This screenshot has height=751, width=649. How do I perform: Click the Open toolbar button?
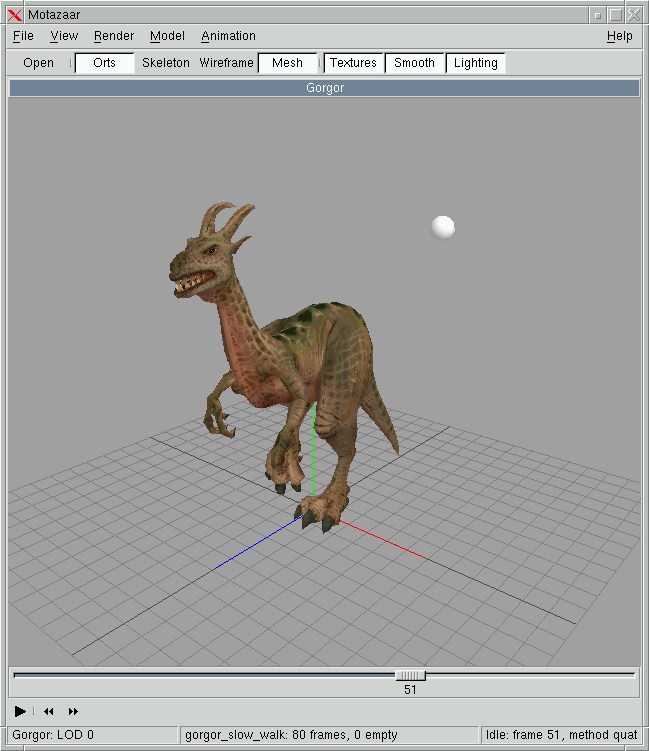38,63
